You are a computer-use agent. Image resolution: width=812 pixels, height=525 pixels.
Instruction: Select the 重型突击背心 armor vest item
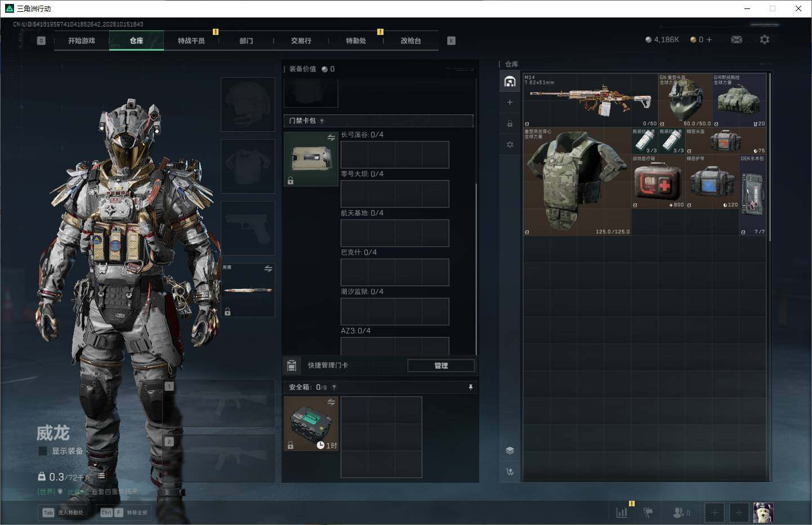[x=577, y=181]
